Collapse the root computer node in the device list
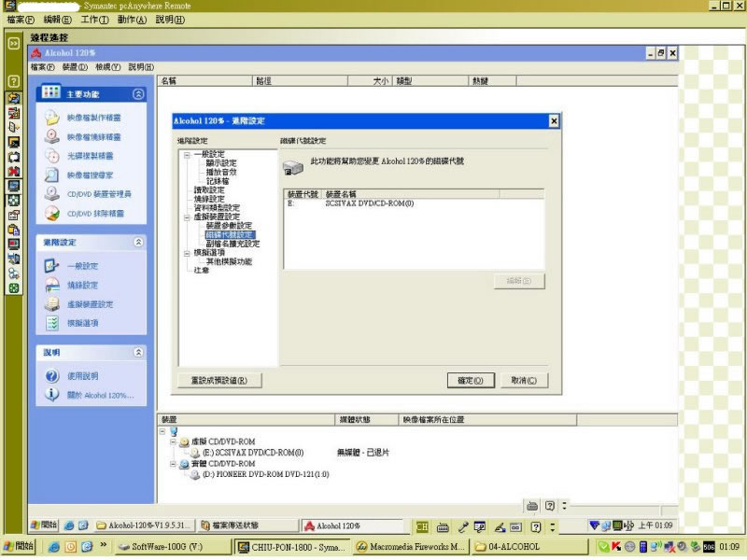The height and width of the screenshot is (560, 747). (162, 431)
